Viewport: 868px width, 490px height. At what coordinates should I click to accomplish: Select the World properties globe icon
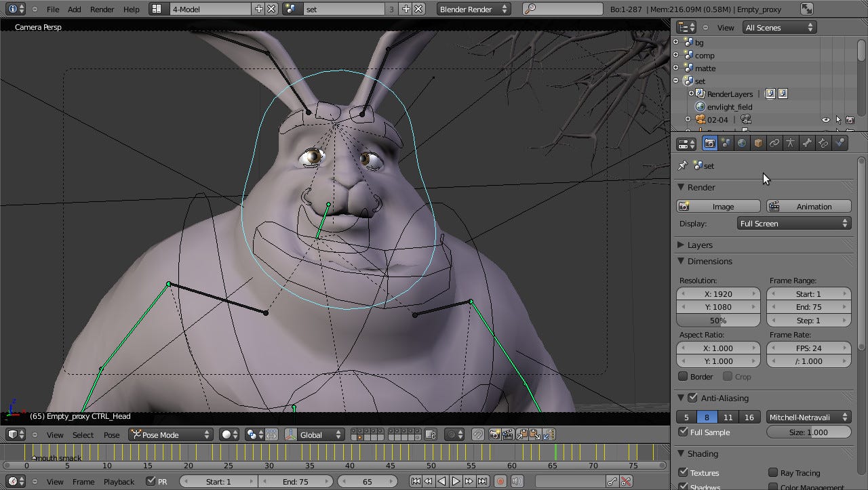pyautogui.click(x=742, y=143)
